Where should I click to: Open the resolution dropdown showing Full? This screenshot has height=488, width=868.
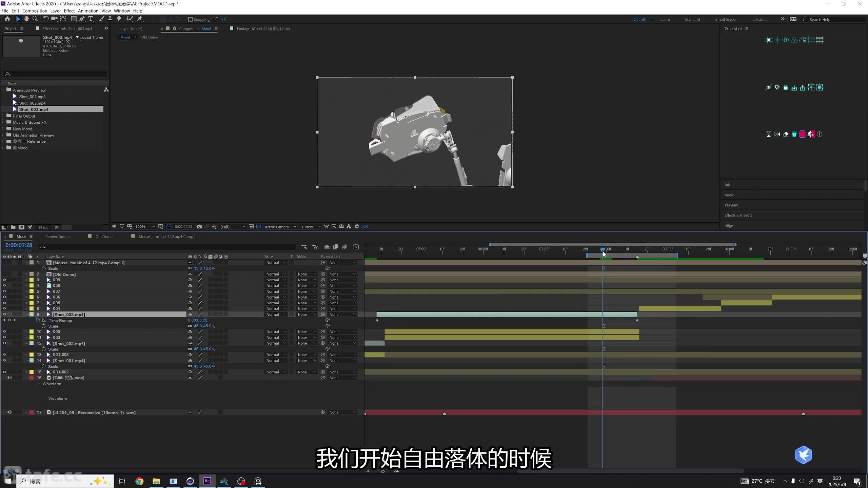pyautogui.click(x=233, y=227)
